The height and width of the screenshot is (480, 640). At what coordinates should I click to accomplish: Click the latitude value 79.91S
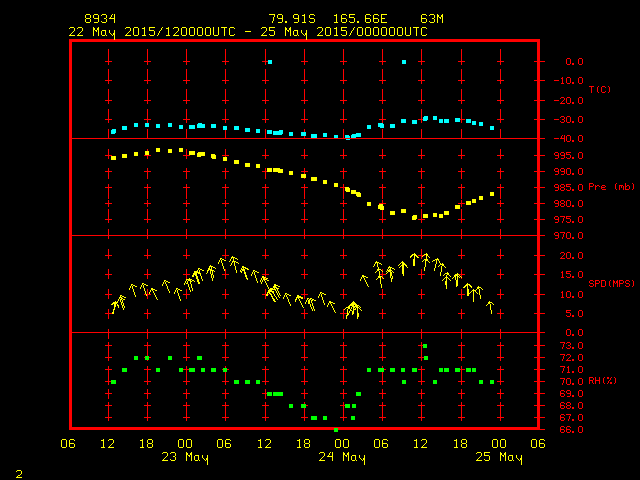(x=292, y=19)
